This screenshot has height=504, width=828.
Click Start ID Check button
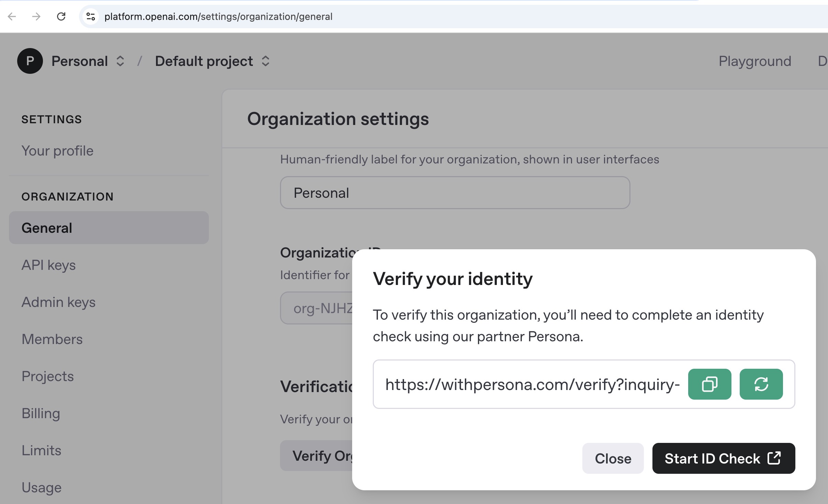coord(724,458)
